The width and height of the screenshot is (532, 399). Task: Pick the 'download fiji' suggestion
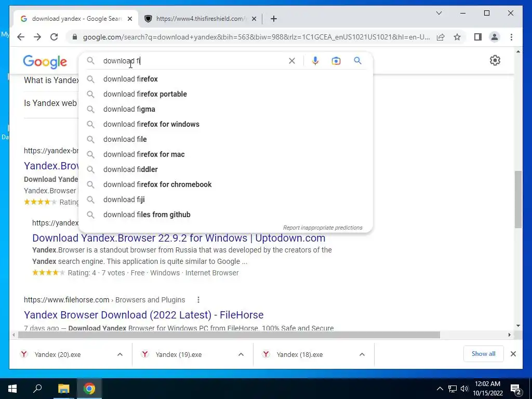coord(225,199)
